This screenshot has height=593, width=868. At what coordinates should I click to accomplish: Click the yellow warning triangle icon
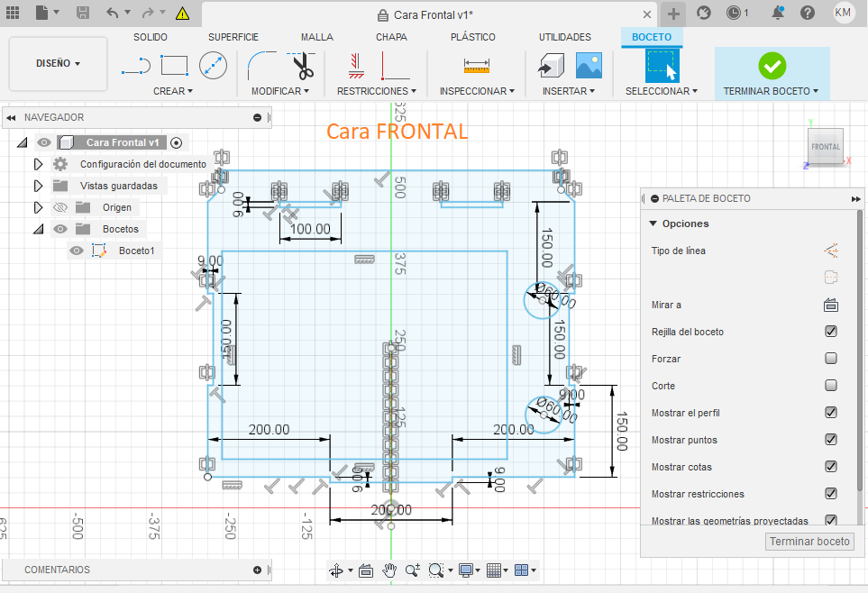(x=182, y=14)
